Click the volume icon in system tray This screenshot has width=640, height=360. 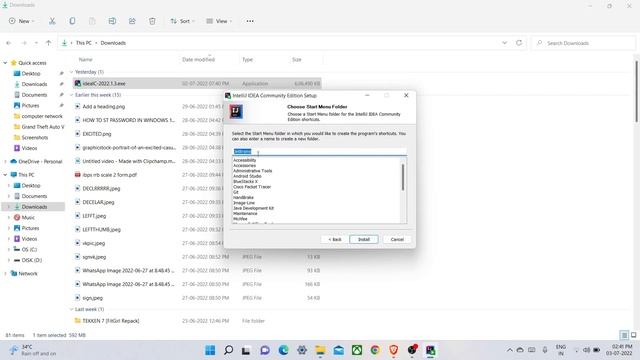(x=587, y=350)
